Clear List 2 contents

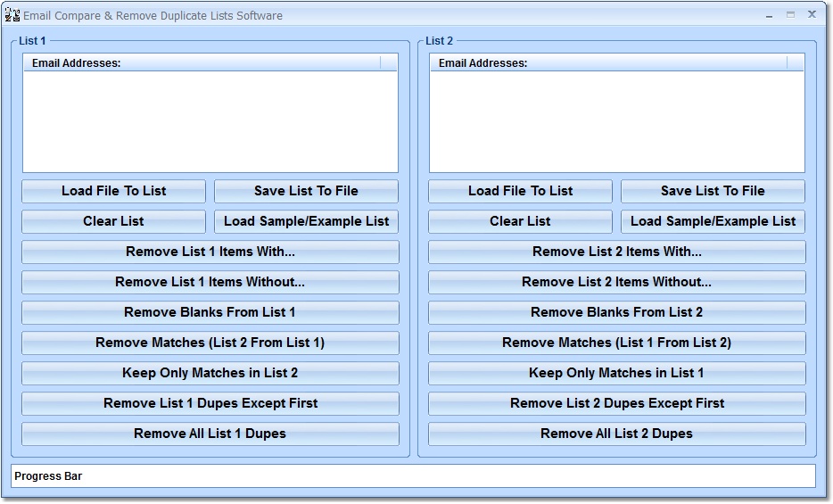[520, 221]
